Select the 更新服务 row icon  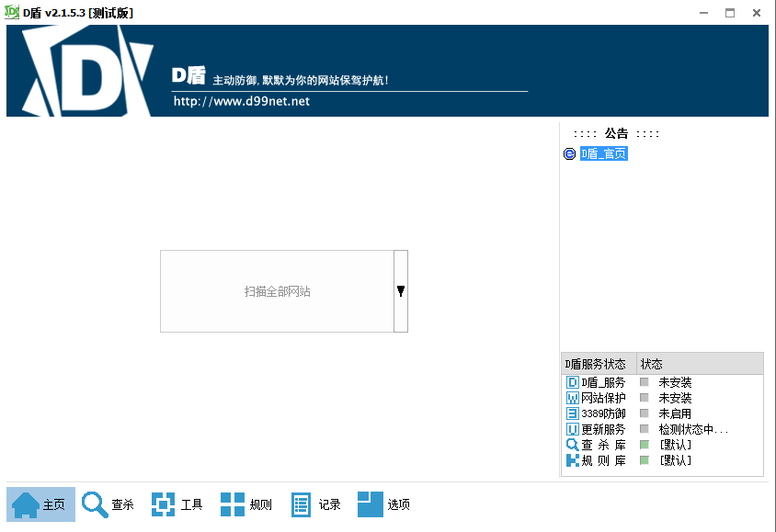click(573, 429)
